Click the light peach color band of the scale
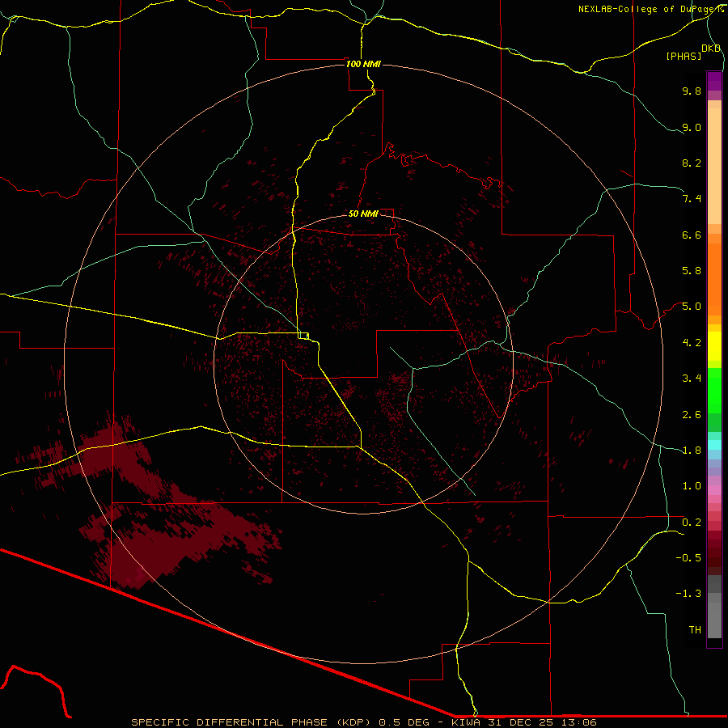Viewport: 728px width, 728px height. [x=714, y=166]
